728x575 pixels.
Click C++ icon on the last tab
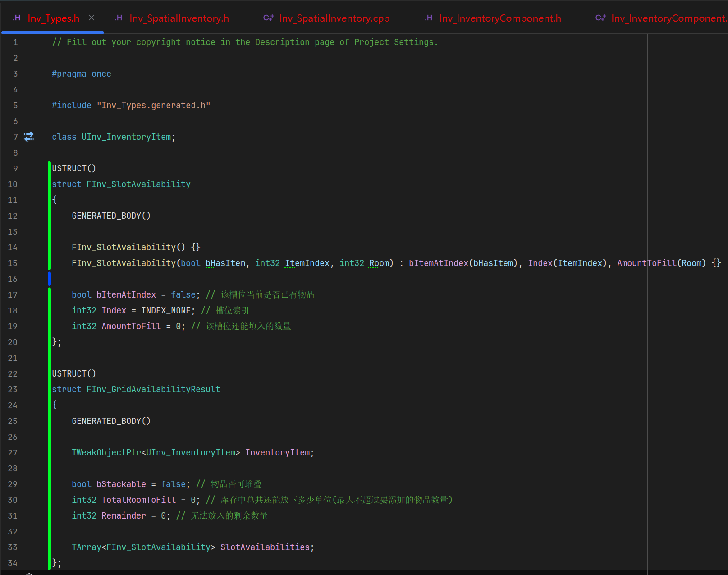pos(600,18)
